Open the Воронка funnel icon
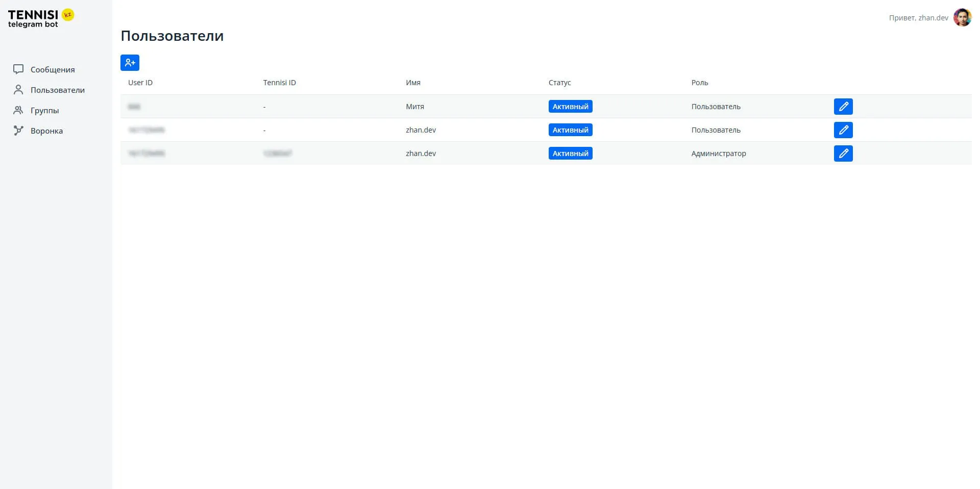Viewport: 980px width, 489px height. (18, 131)
